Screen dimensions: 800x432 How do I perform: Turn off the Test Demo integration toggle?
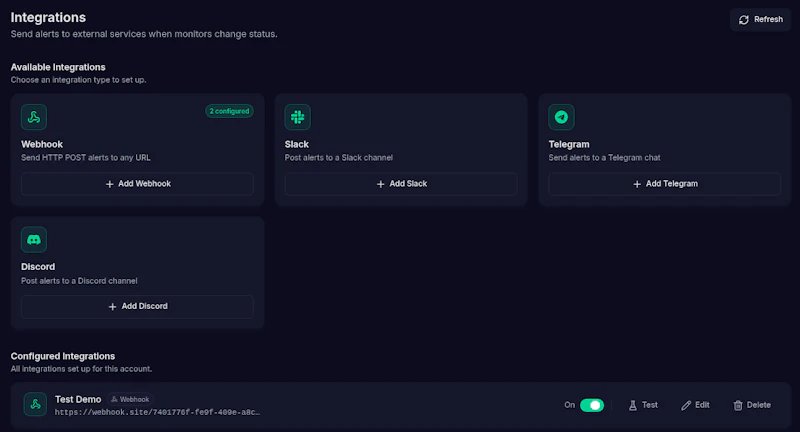592,405
